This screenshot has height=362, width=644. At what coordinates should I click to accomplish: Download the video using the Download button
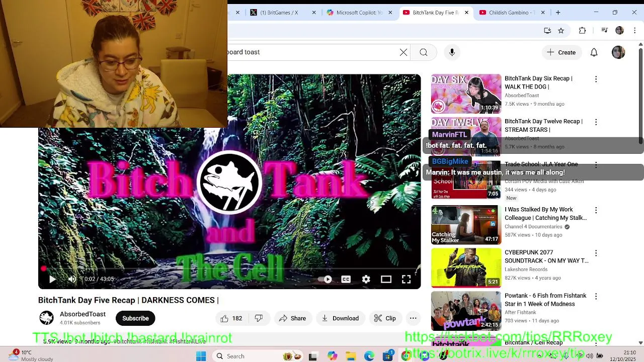[x=340, y=318]
